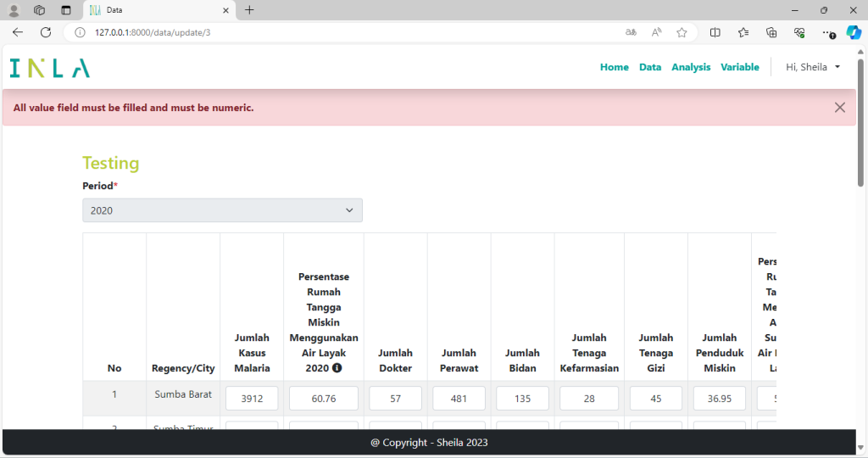Open the tab actions menu icon
The image size is (868, 458).
[x=66, y=10]
